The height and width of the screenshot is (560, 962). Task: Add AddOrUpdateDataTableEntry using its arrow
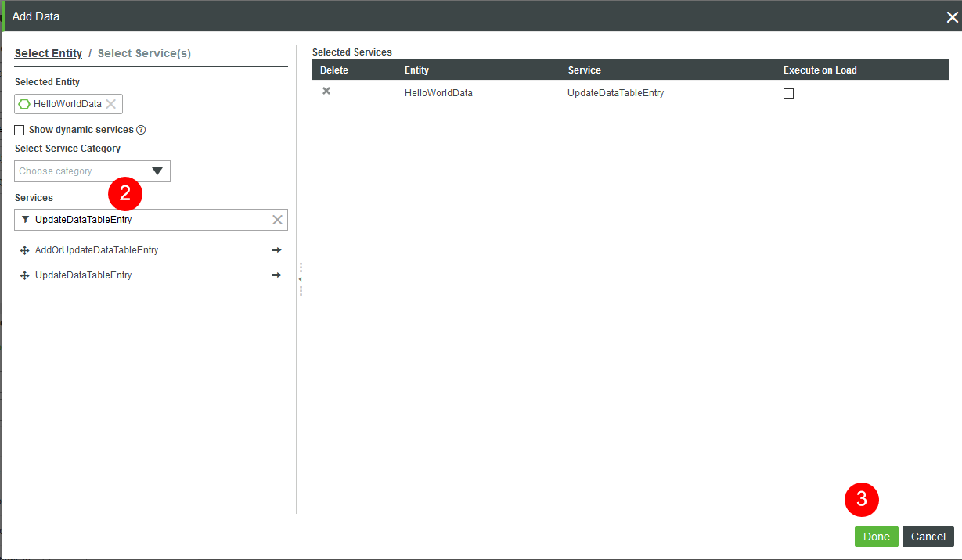pos(276,249)
